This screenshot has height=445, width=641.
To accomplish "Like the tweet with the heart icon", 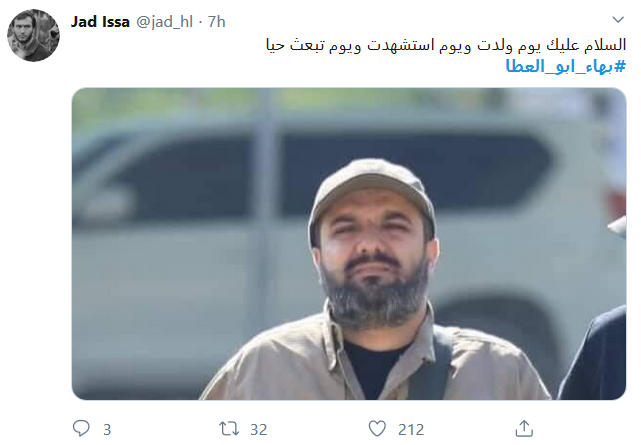I will tap(377, 429).
